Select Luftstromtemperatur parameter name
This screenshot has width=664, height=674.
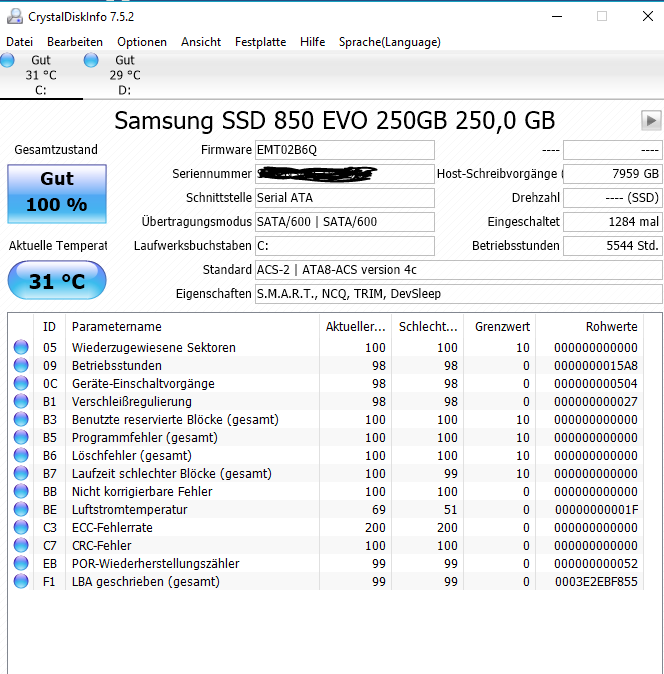(130, 509)
